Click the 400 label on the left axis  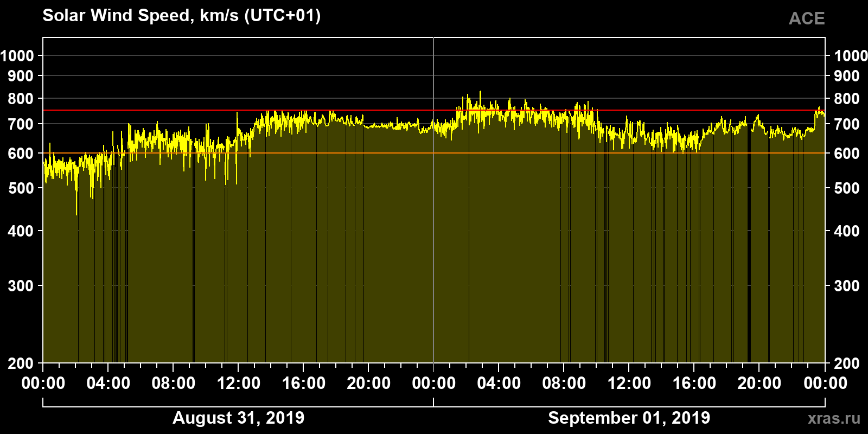pos(21,232)
